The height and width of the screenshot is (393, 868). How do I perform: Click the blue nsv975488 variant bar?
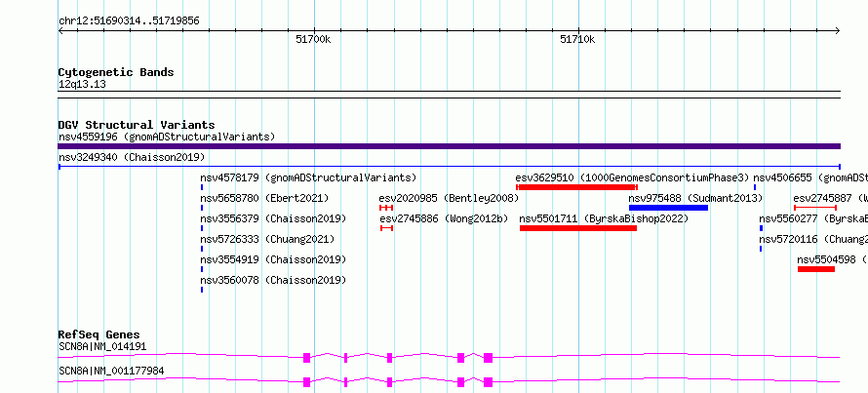(x=668, y=208)
